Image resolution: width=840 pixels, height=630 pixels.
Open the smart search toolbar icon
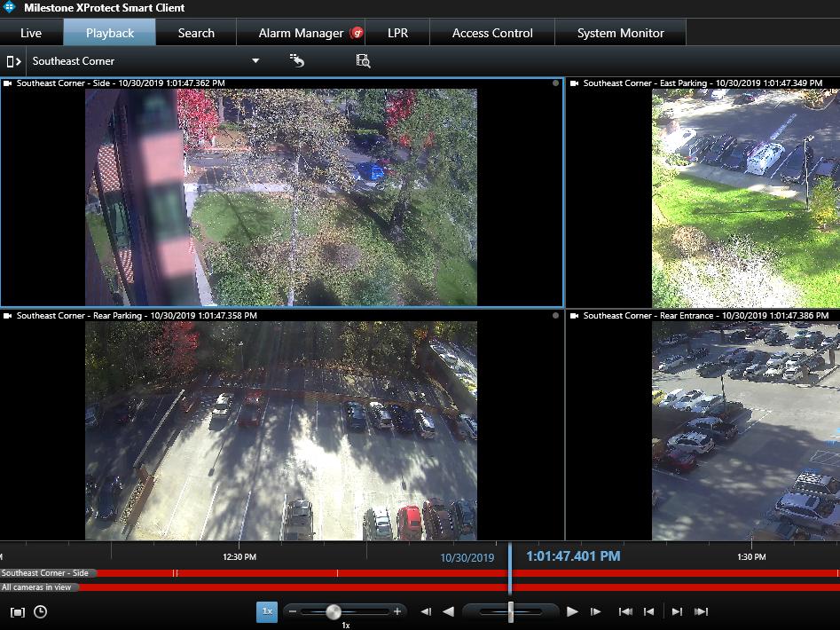(x=363, y=60)
